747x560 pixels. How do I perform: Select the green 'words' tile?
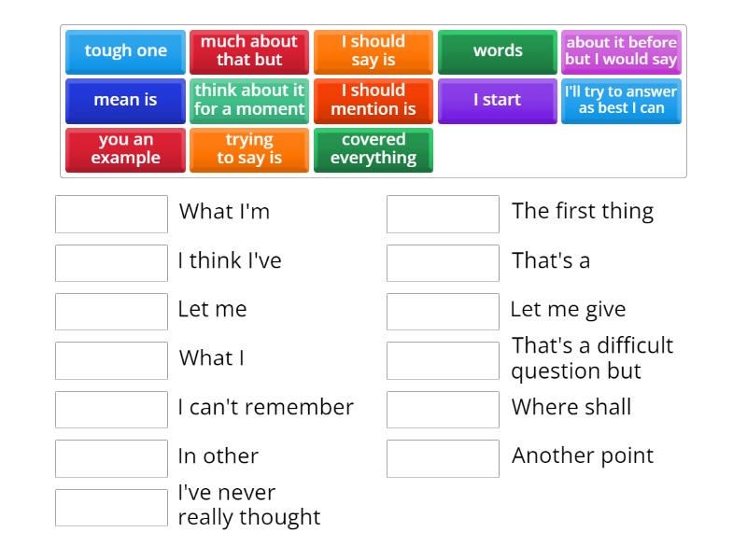coord(498,51)
